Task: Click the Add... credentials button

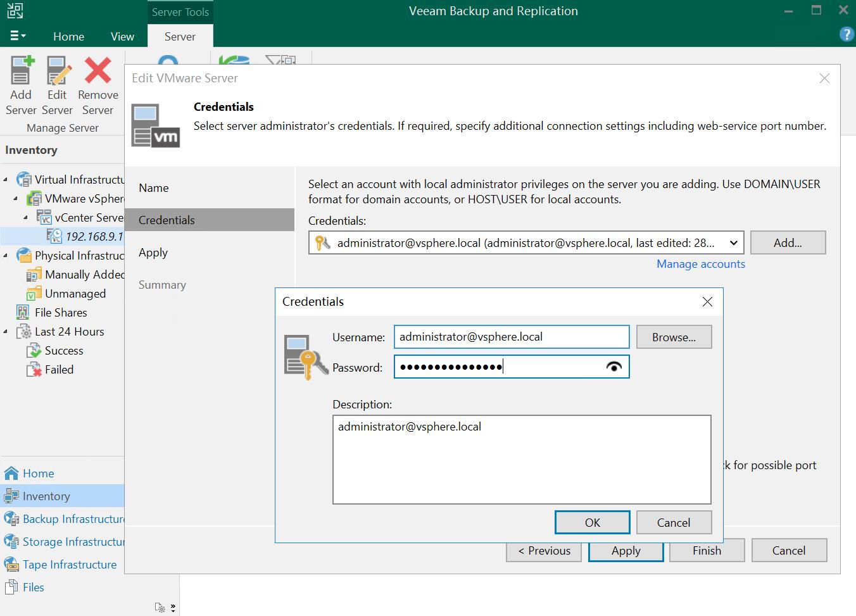Action: click(788, 242)
